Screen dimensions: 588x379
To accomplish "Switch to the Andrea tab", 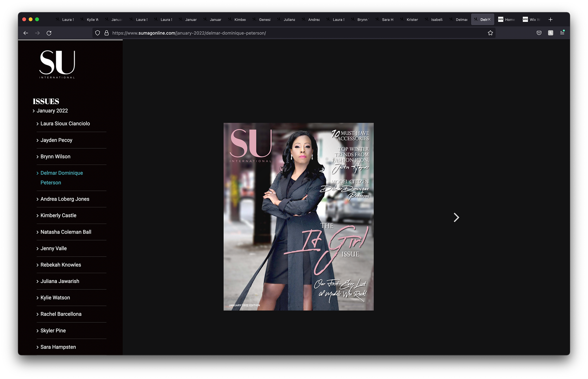I will coord(311,20).
